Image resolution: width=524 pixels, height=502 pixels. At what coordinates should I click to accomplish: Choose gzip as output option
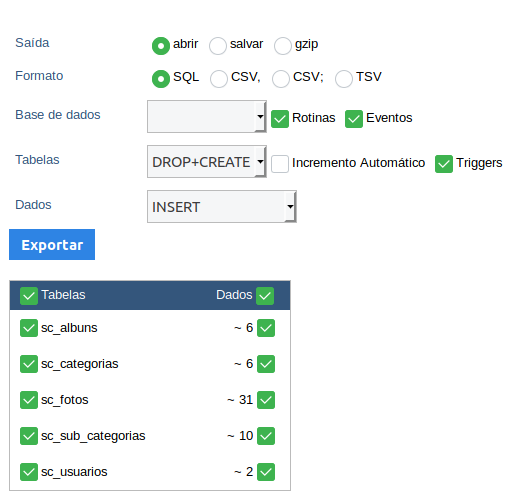click(283, 46)
